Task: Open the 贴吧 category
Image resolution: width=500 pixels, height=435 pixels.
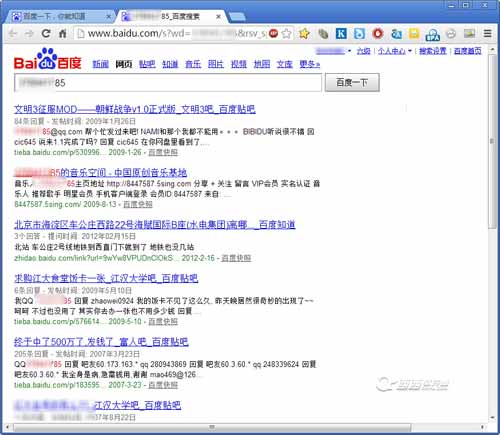Action: coord(147,64)
